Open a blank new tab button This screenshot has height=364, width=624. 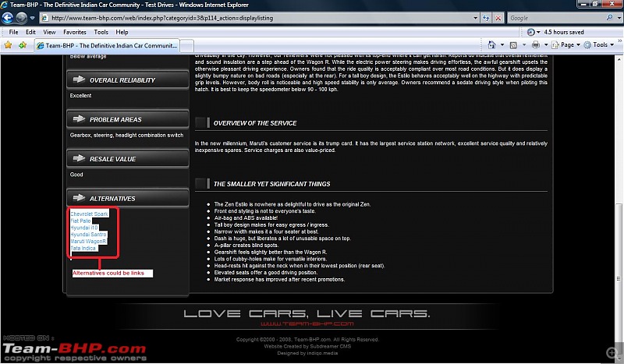187,46
